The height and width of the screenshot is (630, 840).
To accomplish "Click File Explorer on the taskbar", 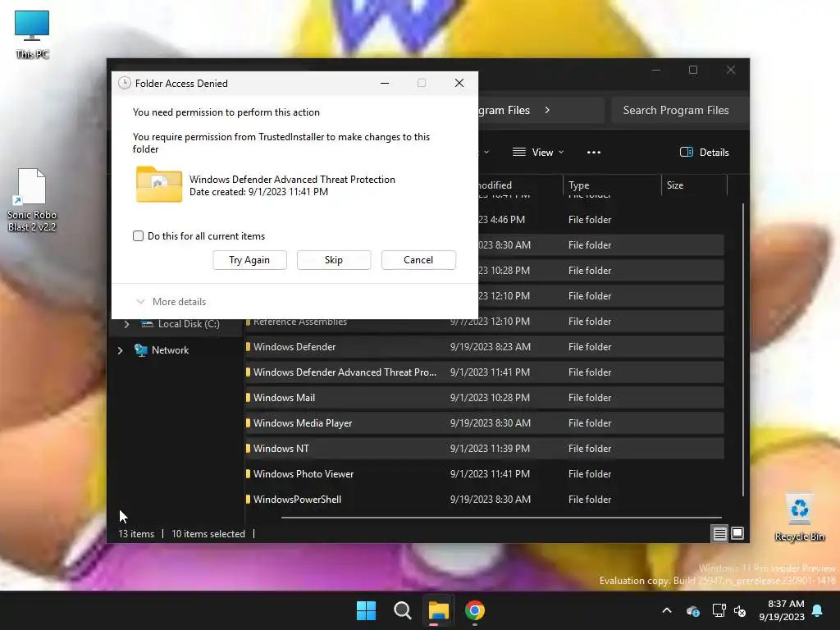I will pyautogui.click(x=438, y=610).
